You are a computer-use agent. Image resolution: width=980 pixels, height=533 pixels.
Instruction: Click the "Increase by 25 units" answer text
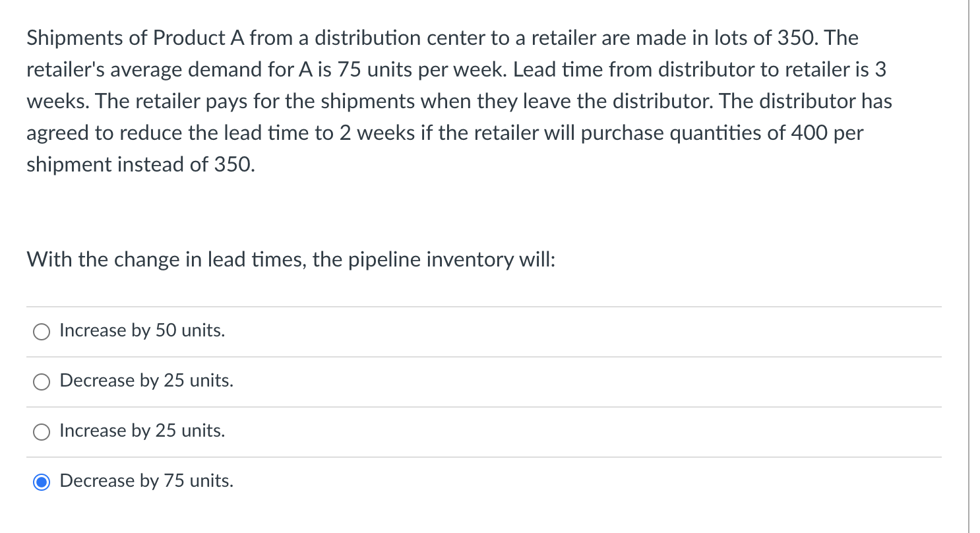pyautogui.click(x=142, y=431)
